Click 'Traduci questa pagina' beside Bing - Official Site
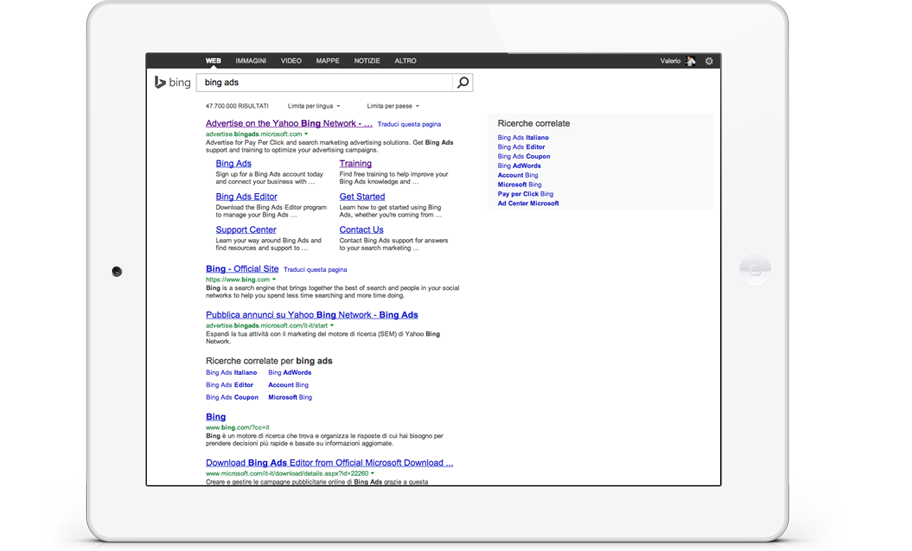Viewport: 912px width, 551px height. click(x=315, y=270)
